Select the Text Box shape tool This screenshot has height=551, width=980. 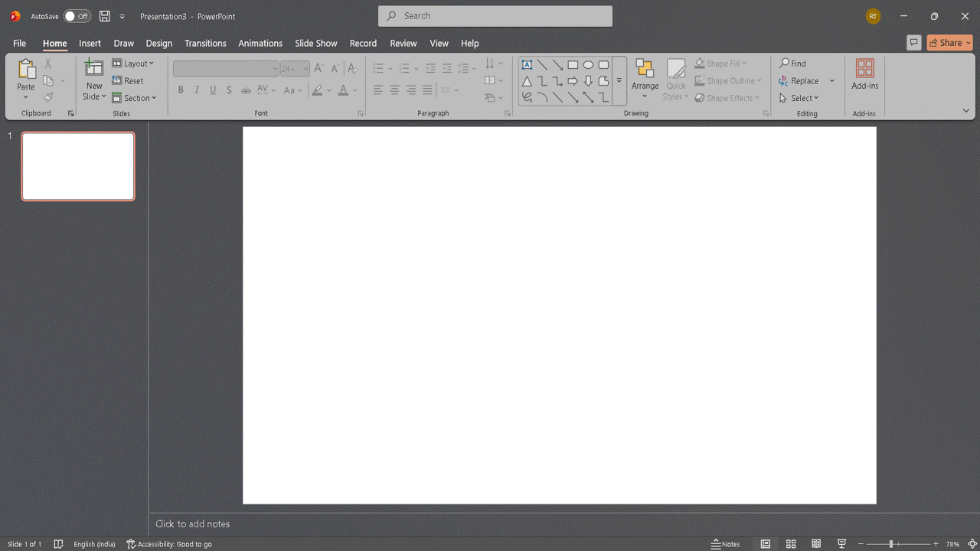coord(527,65)
